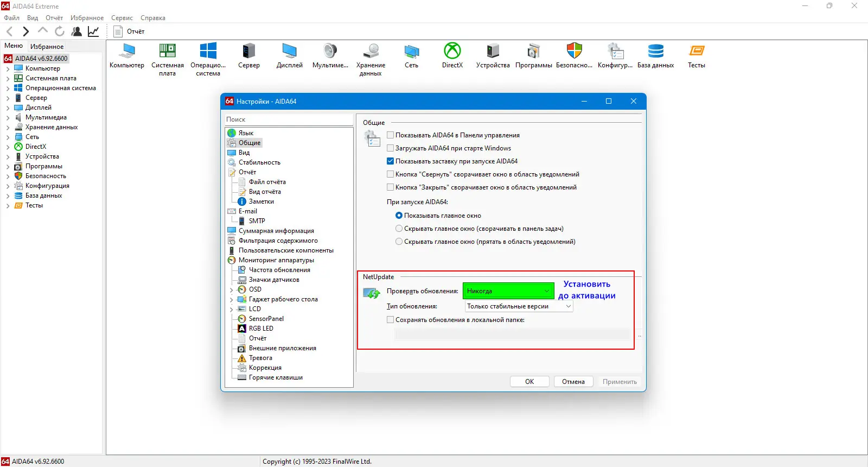Enable Показывать AIDA64 в Панели управления
This screenshot has width=868, height=467.
click(390, 135)
